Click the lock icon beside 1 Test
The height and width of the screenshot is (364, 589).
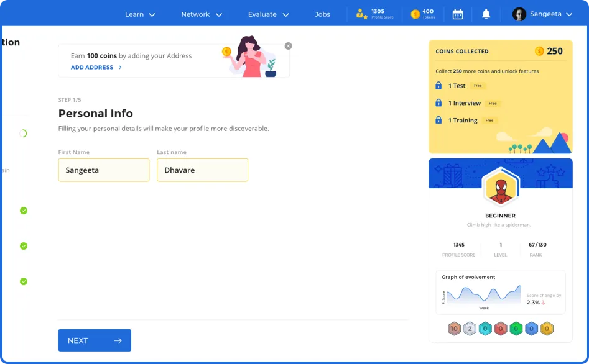(x=438, y=86)
